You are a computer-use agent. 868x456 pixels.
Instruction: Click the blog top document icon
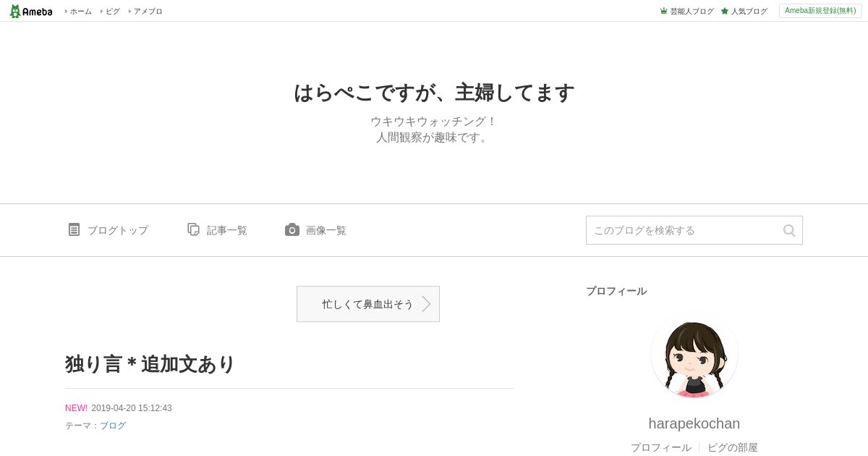click(74, 229)
